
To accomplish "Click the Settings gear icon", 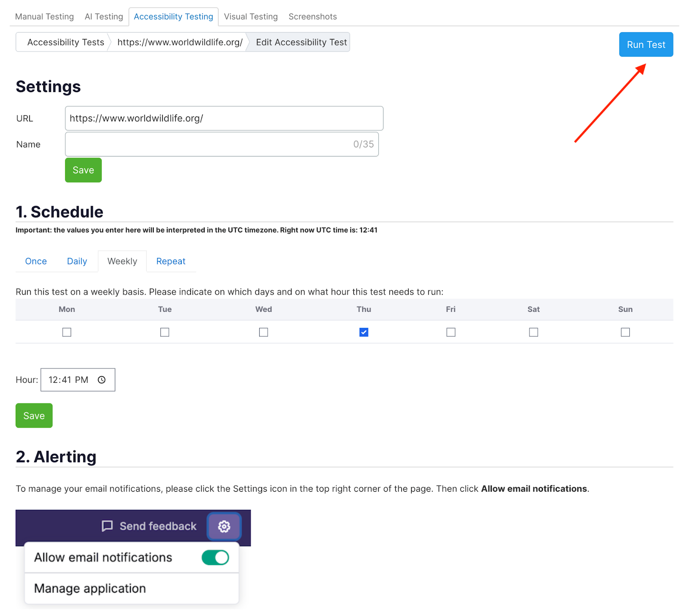I will click(224, 526).
